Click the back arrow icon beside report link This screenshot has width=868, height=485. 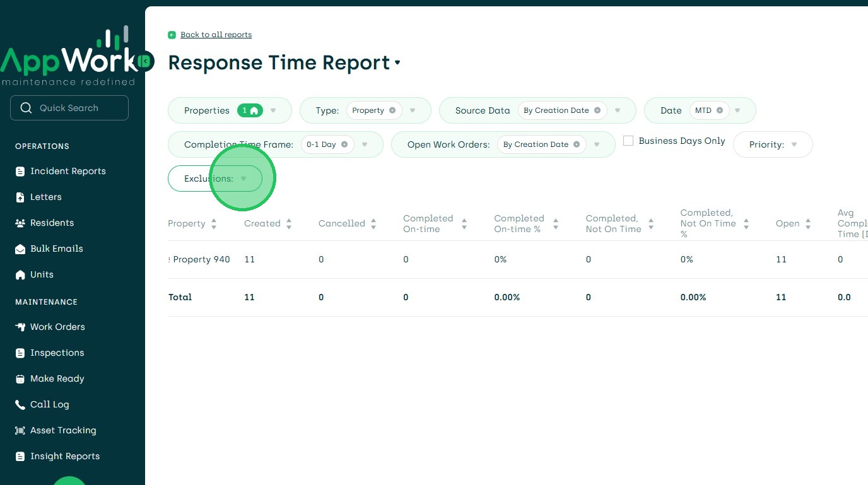click(172, 35)
